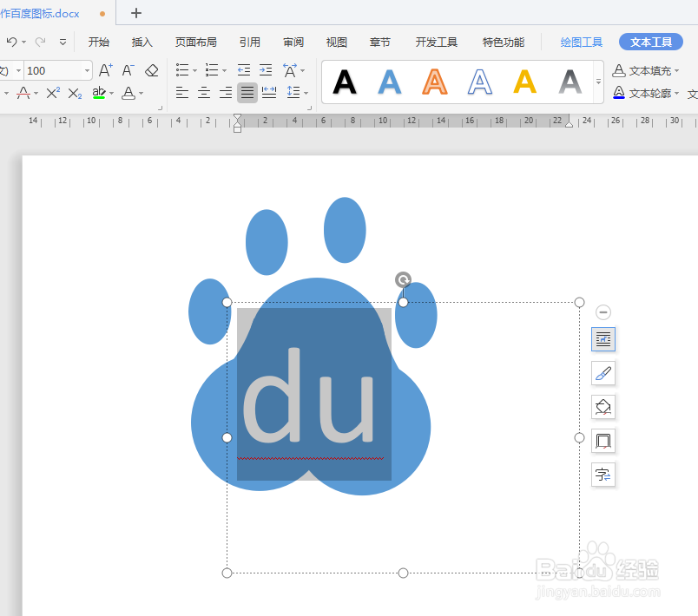Open paragraph settings dialog launcher
Screen dimensions: 698x616
pyautogui.click(x=309, y=108)
